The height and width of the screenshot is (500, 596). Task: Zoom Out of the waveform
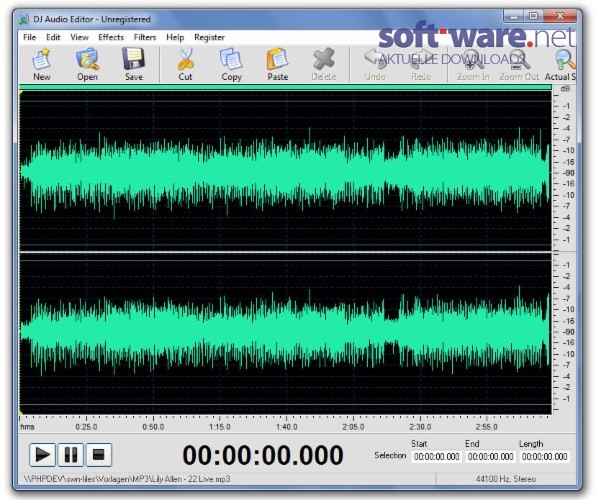519,60
